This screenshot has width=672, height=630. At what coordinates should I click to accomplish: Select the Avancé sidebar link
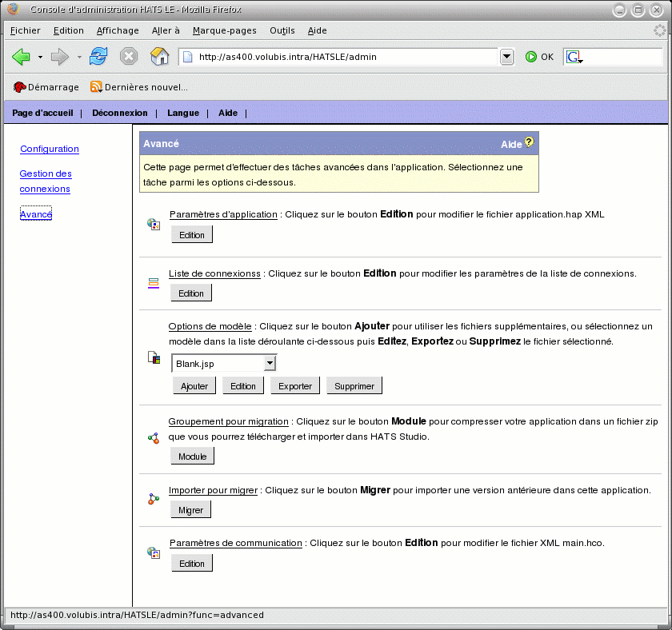click(x=36, y=213)
